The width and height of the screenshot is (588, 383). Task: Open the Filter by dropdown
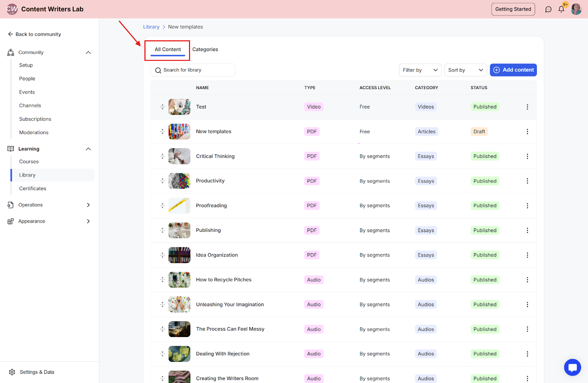point(420,70)
